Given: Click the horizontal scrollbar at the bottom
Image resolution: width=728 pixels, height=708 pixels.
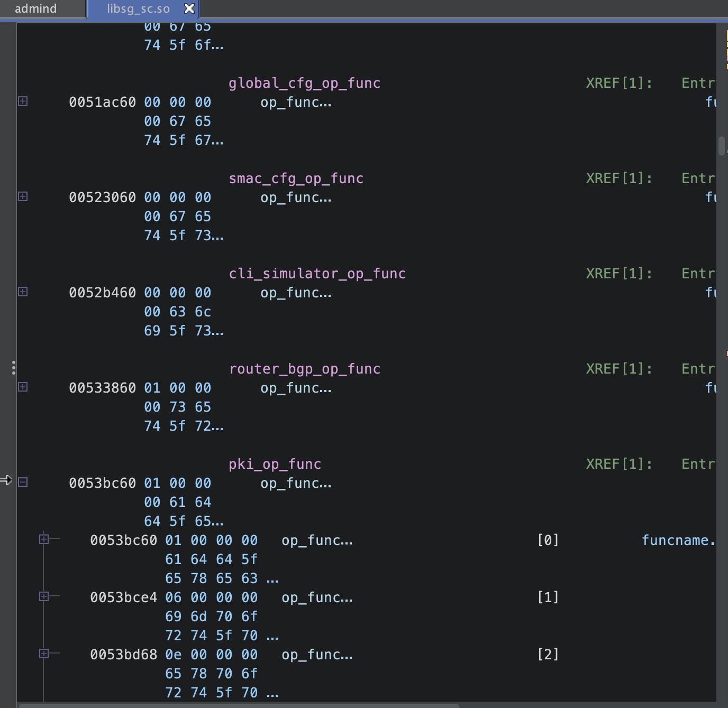Looking at the screenshot, I should pyautogui.click(x=238, y=705).
